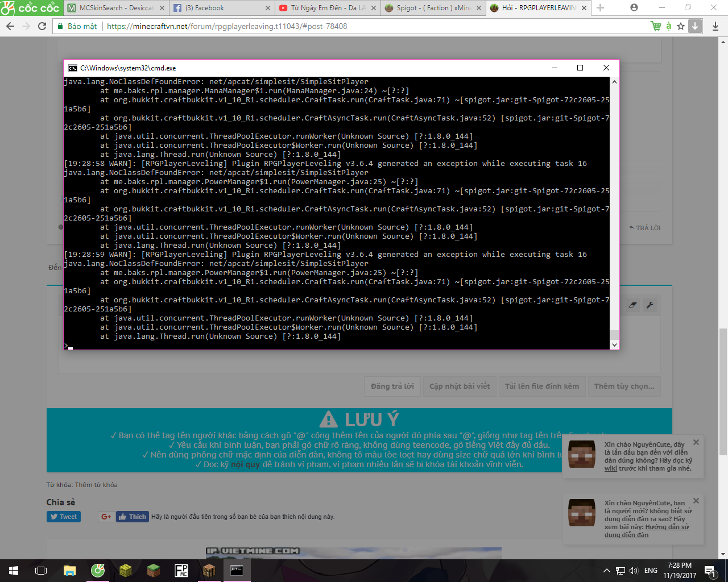Open File Explorer from taskbar
728x582 pixels.
pyautogui.click(x=69, y=571)
